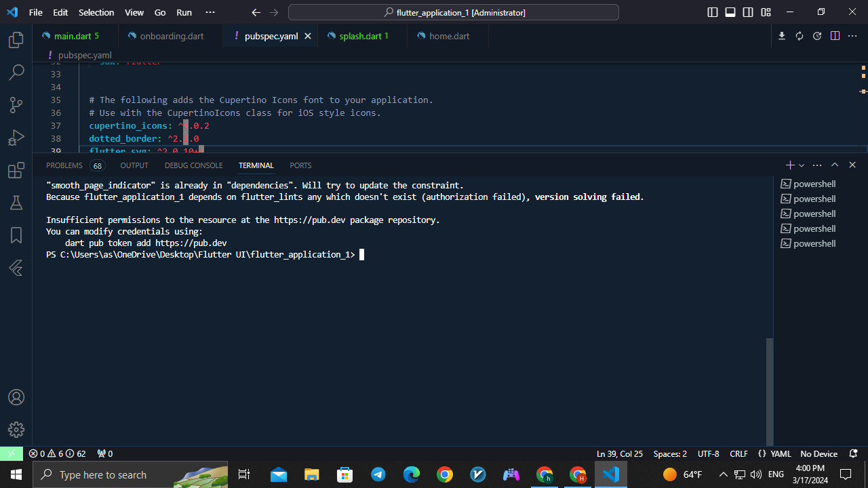Change line ending via CRLF
The height and width of the screenshot is (488, 868).
point(738,453)
